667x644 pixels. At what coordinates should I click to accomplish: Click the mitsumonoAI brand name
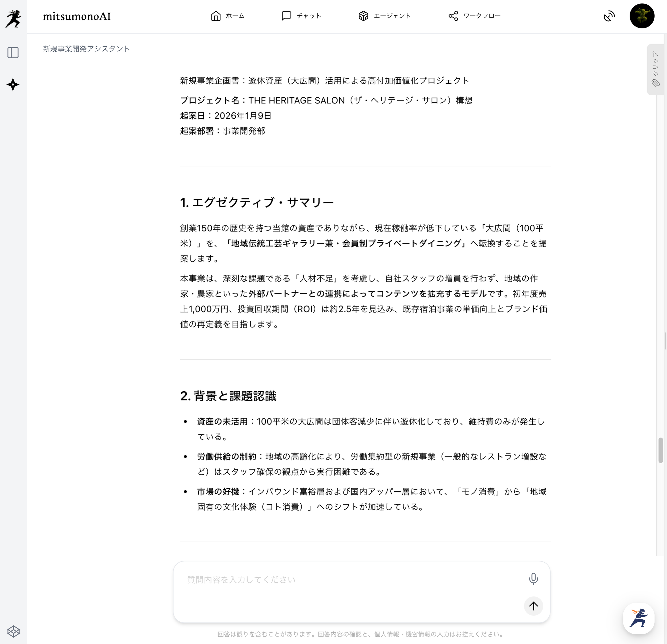point(77,16)
